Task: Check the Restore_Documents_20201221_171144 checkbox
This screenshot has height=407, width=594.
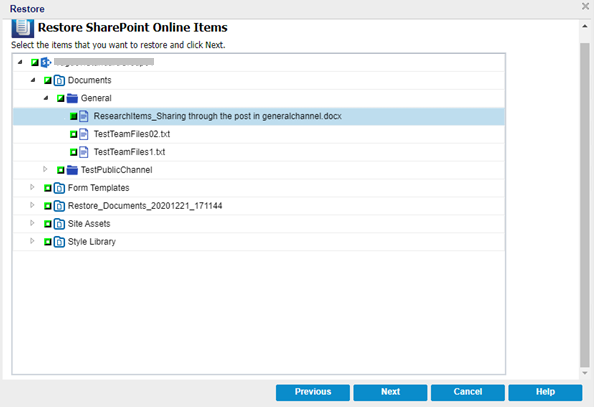Action: click(x=48, y=206)
